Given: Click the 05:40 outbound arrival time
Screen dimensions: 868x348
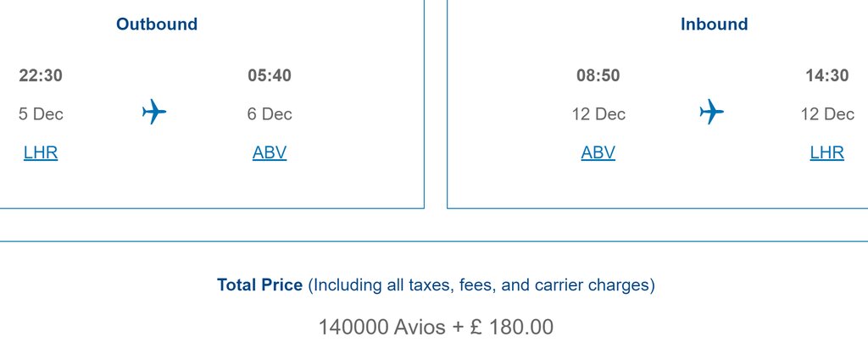Looking at the screenshot, I should [x=270, y=75].
